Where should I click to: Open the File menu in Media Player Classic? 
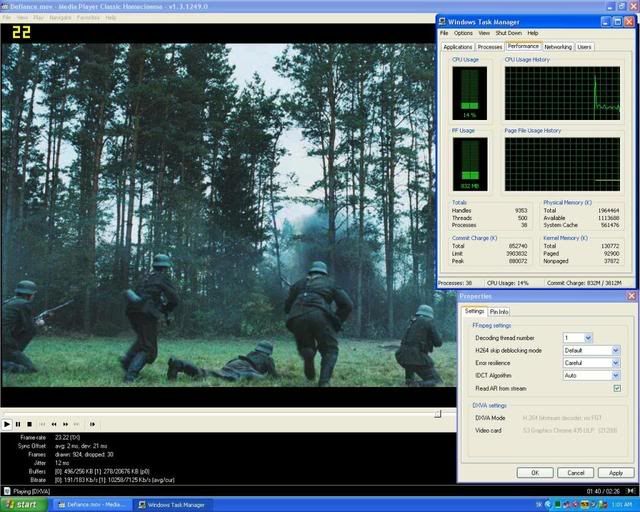coord(6,18)
